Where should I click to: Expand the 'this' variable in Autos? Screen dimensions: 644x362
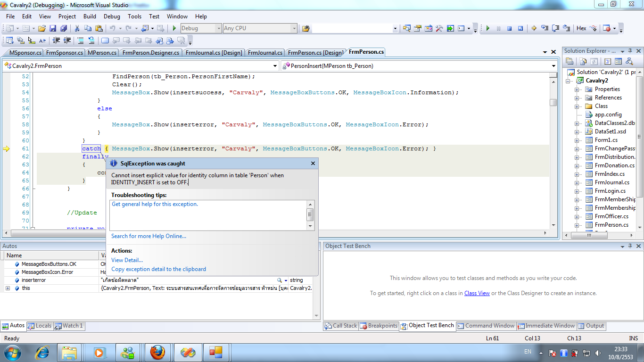click(8, 288)
